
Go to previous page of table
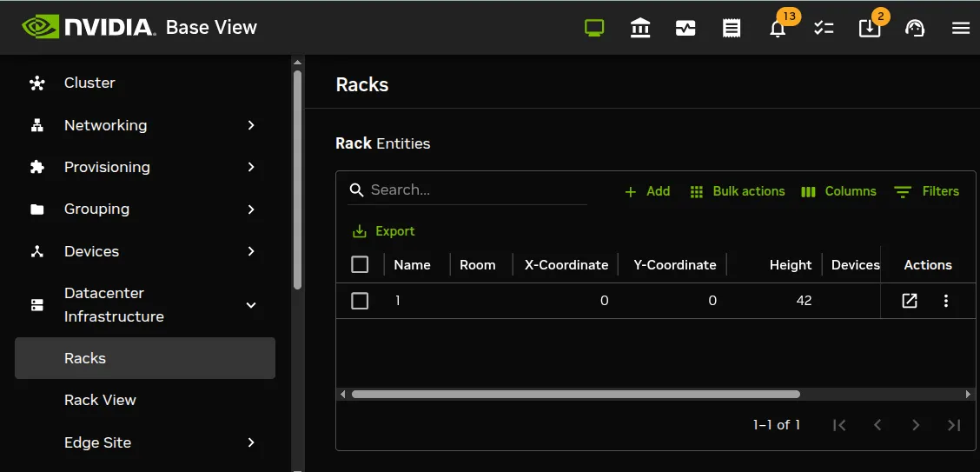tap(877, 425)
